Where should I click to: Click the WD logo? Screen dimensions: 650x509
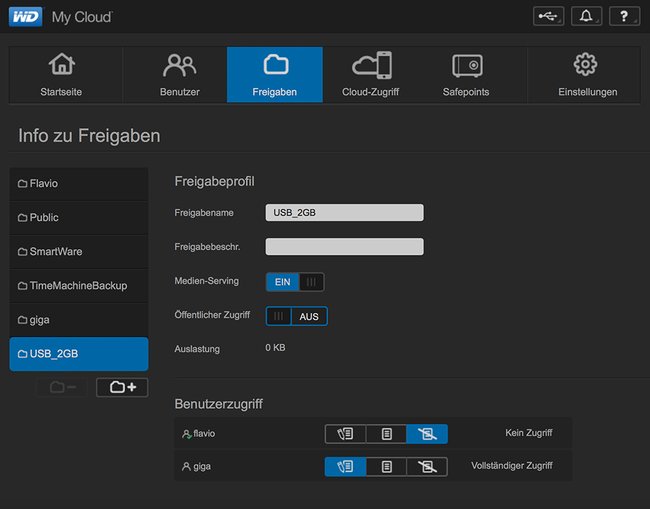pyautogui.click(x=25, y=17)
